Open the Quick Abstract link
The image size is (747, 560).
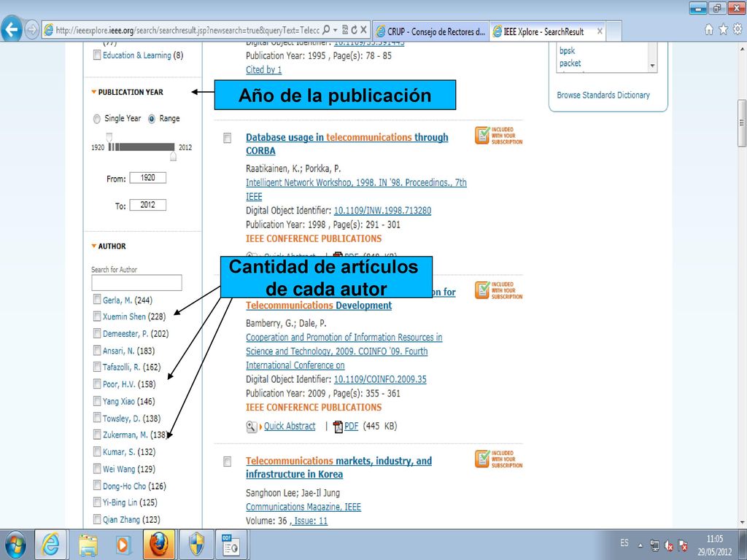click(290, 426)
